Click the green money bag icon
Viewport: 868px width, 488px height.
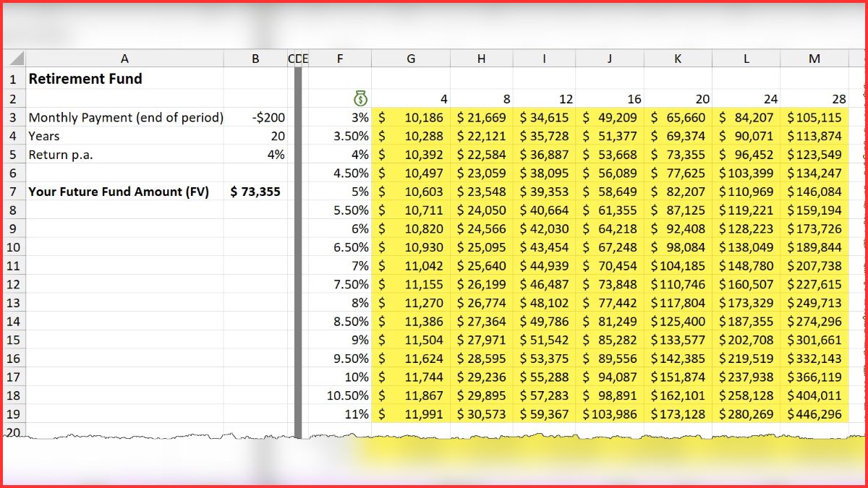click(x=359, y=98)
